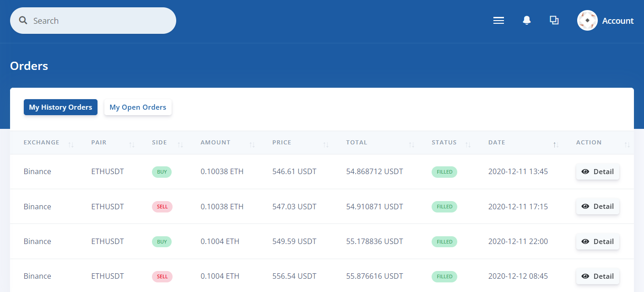Image resolution: width=644 pixels, height=292 pixels.
Task: Open the Account menu label
Action: point(617,21)
